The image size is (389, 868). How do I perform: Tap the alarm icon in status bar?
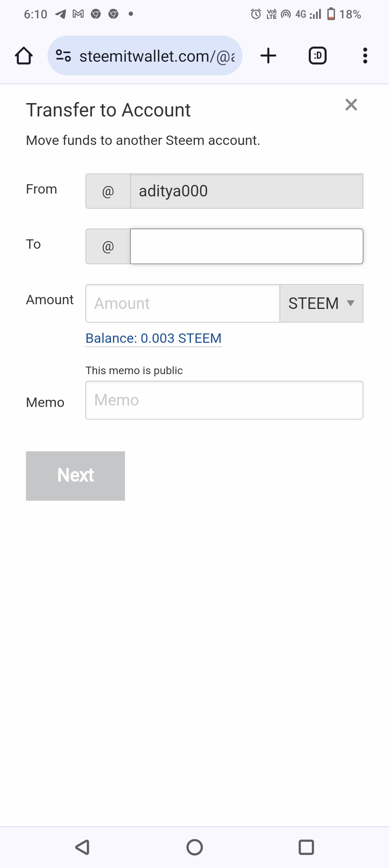(x=256, y=14)
